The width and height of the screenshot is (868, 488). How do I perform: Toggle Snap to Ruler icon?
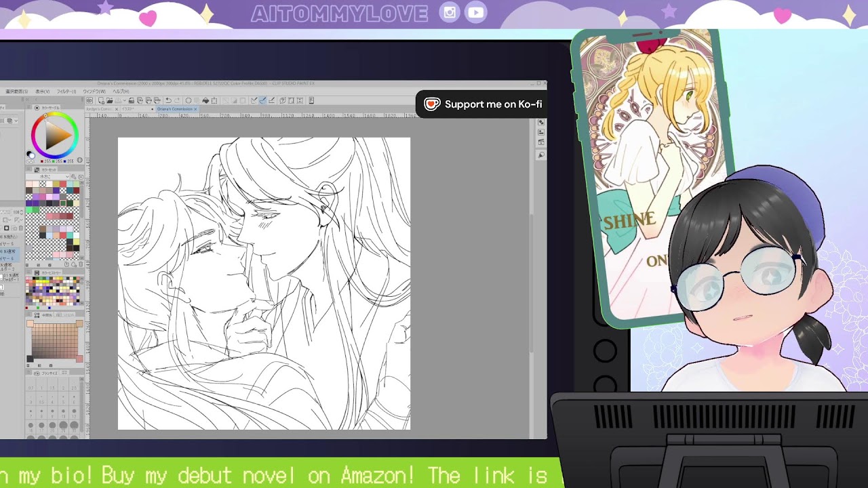pos(254,100)
